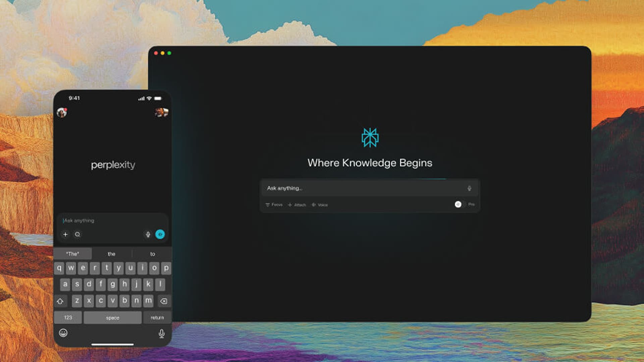This screenshot has width=644, height=362.
Task: Click the Wi-Fi icon in phone status bar
Action: pyautogui.click(x=149, y=98)
